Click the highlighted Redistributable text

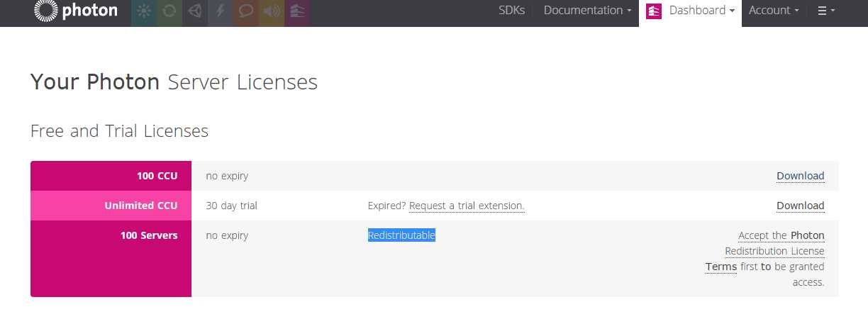401,235
